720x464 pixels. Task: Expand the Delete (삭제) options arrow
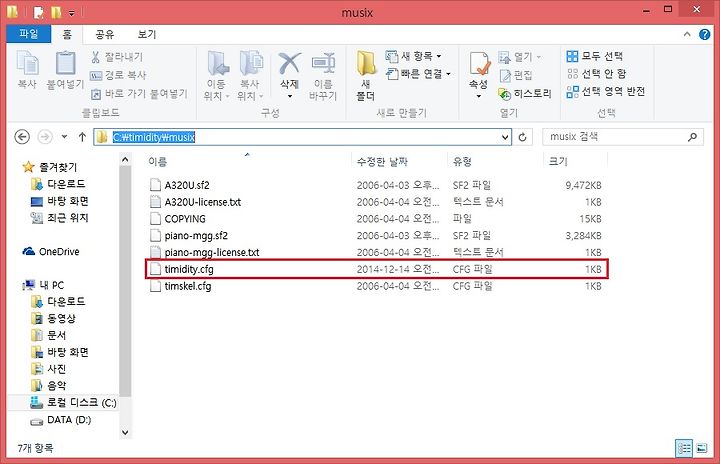pos(290,96)
